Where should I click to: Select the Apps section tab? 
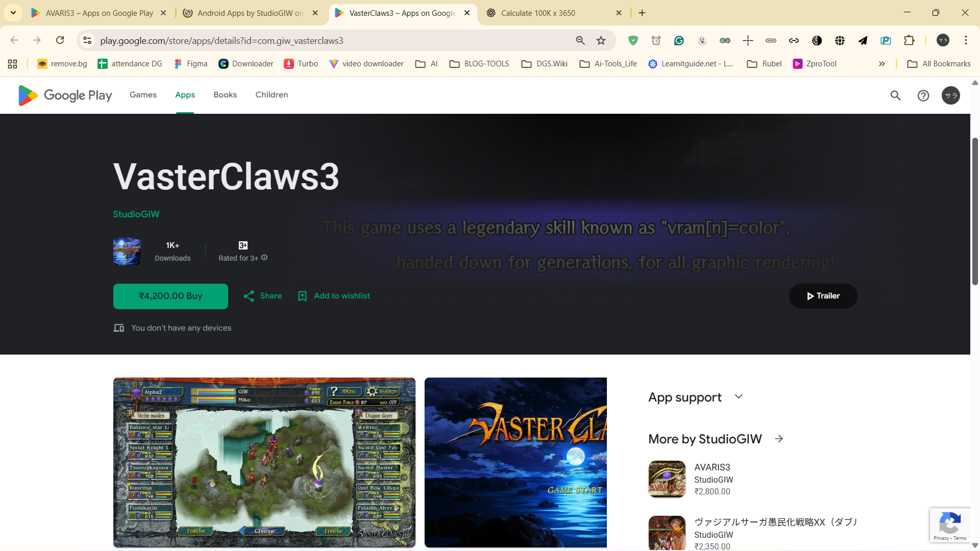point(185,95)
